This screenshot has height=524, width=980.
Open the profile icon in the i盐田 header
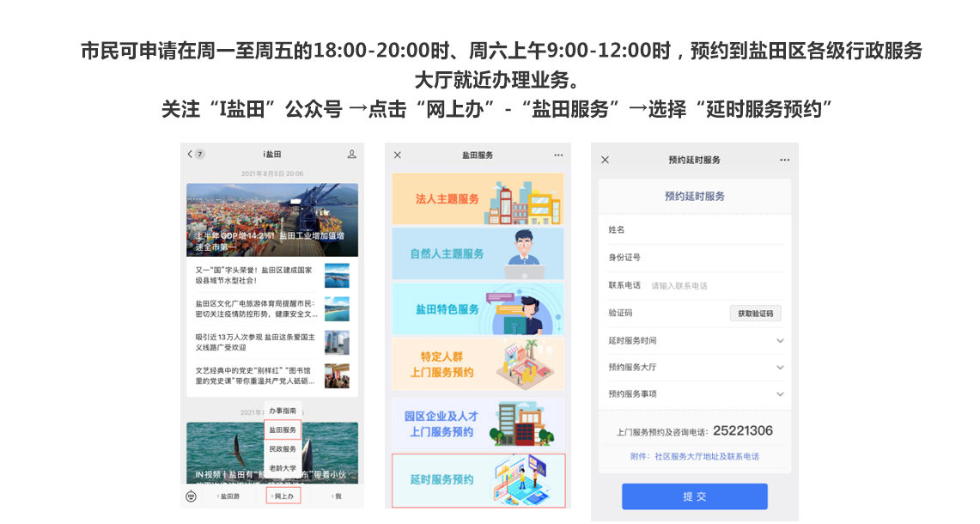pos(351,155)
